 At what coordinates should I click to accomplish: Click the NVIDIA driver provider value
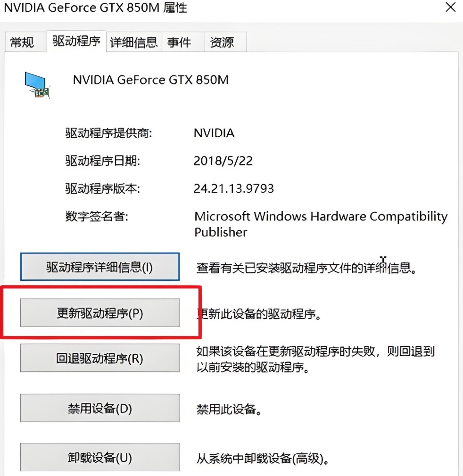click(x=214, y=133)
